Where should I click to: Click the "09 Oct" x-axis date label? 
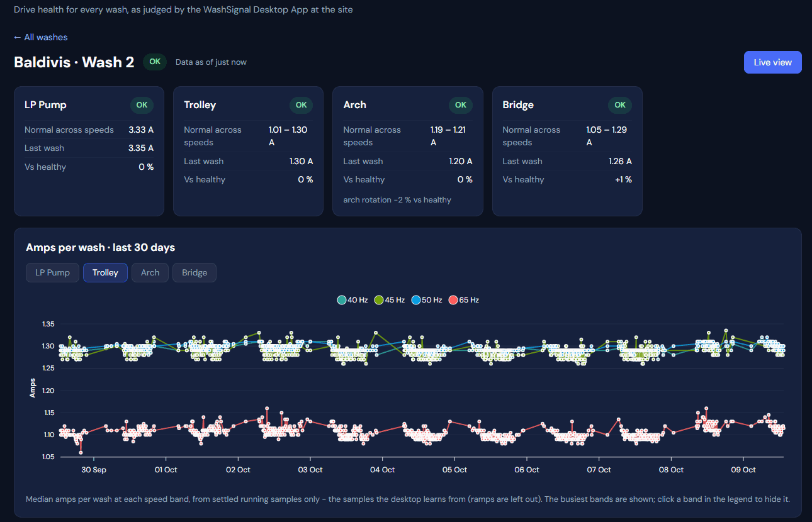coord(743,470)
